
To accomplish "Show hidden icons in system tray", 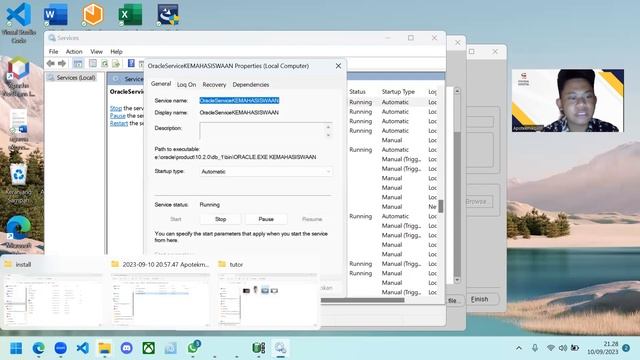I will pyautogui.click(x=519, y=348).
